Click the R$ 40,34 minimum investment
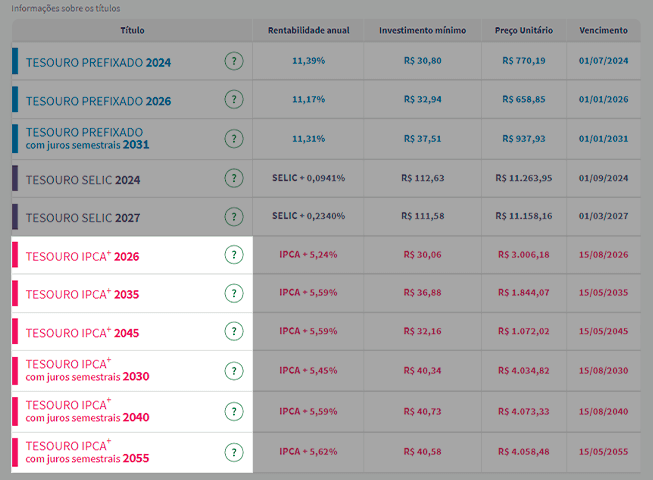The height and width of the screenshot is (480, 653). (423, 371)
